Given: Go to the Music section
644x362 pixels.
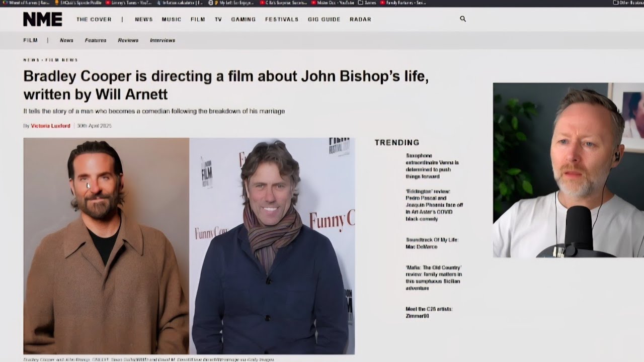Looking at the screenshot, I should (171, 19).
